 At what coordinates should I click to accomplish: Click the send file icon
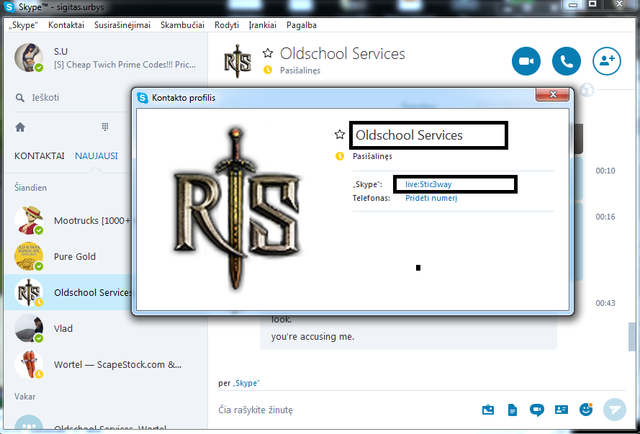(x=512, y=410)
